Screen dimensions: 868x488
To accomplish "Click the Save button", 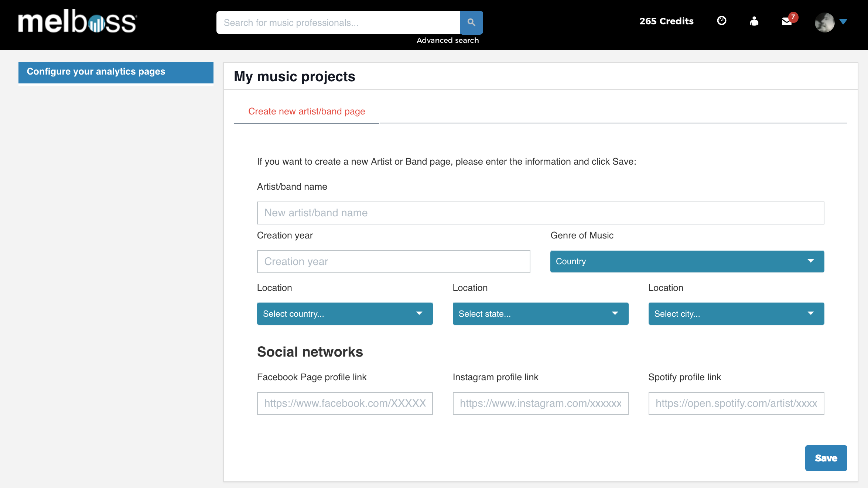I will (x=826, y=458).
